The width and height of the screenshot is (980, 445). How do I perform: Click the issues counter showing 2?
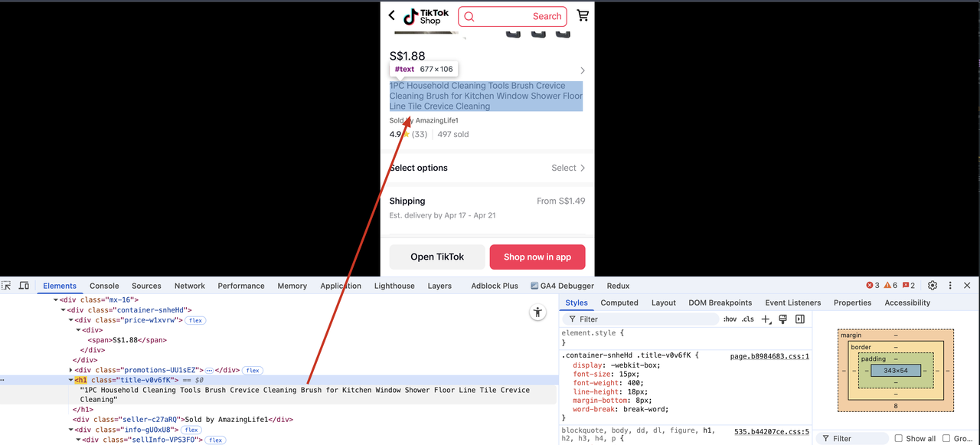909,286
